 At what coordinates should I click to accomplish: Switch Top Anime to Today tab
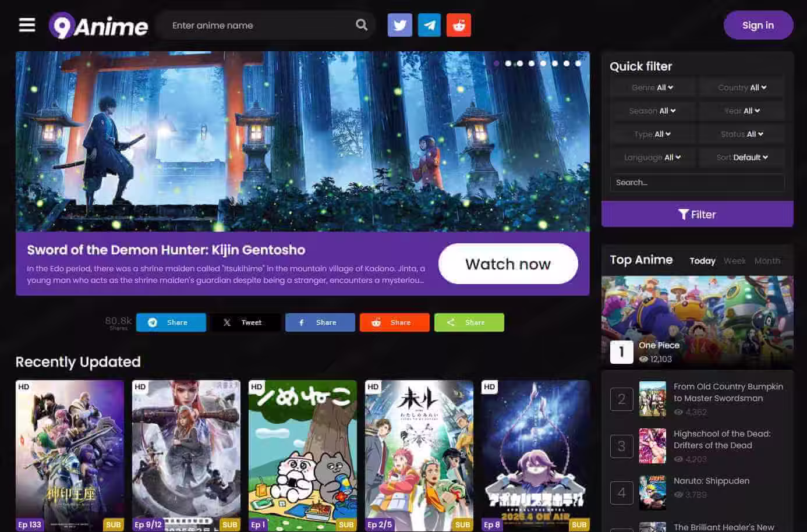[702, 261]
